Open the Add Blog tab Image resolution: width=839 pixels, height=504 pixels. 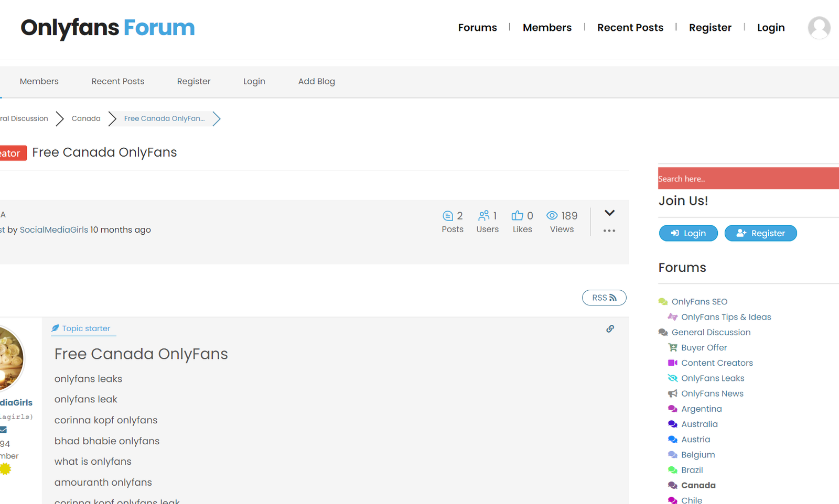[x=317, y=81]
